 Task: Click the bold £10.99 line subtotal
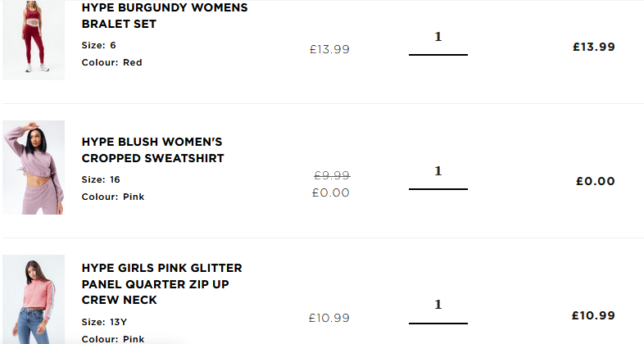tap(593, 315)
